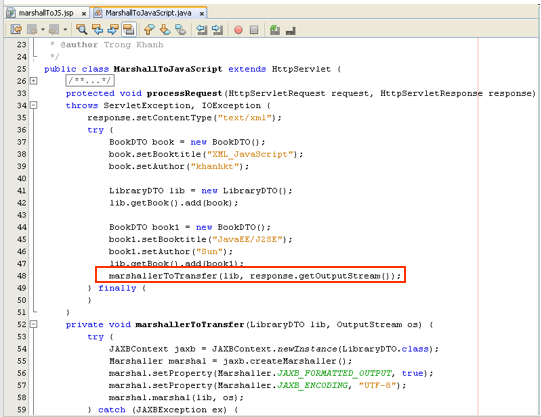Click Shift Line Left icon
This screenshot has height=417, width=541.
click(201, 30)
